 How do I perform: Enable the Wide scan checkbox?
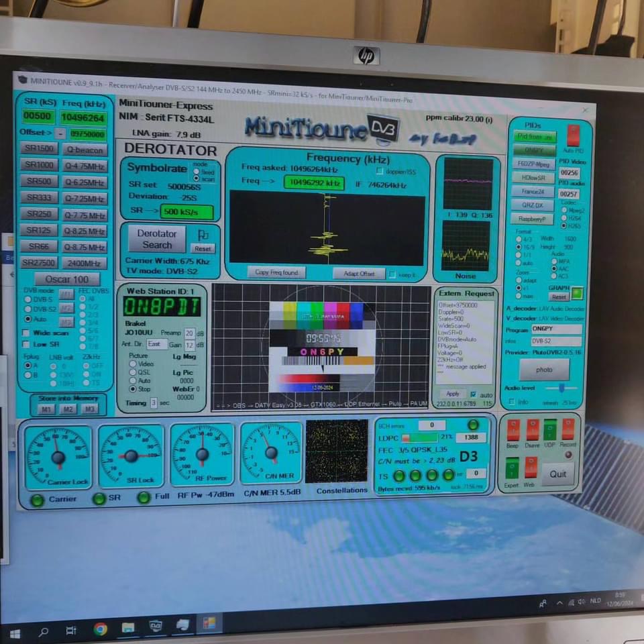[x=26, y=333]
